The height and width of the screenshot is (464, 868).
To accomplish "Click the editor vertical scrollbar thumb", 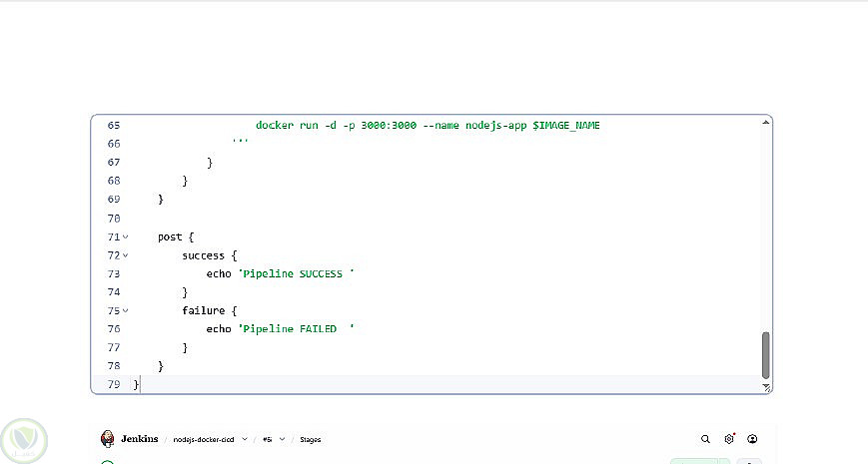I will click(766, 355).
